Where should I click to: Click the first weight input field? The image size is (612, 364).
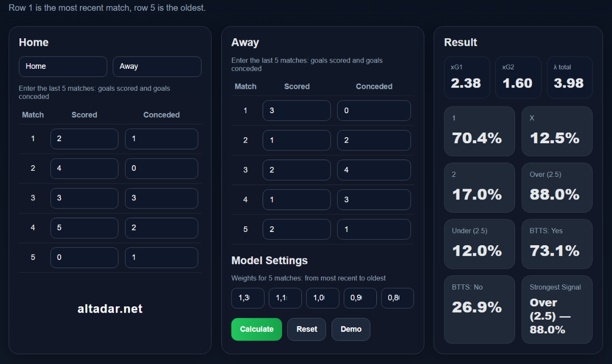coord(248,298)
